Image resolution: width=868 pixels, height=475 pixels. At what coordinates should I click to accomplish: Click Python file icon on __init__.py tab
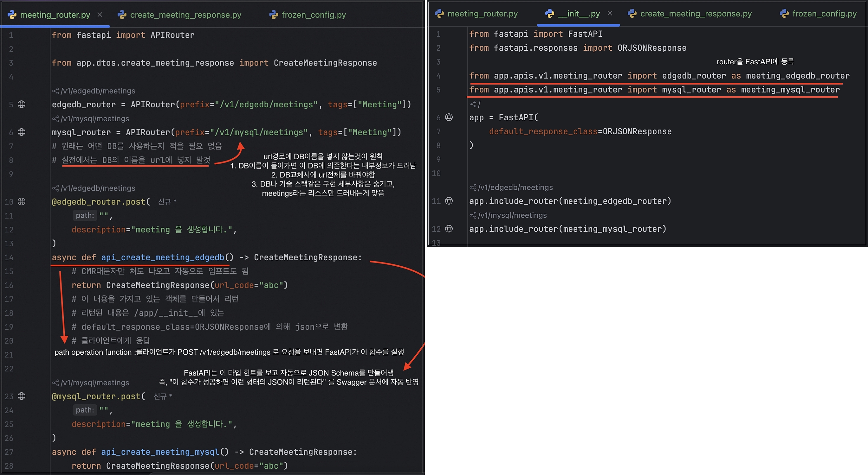[x=550, y=14]
